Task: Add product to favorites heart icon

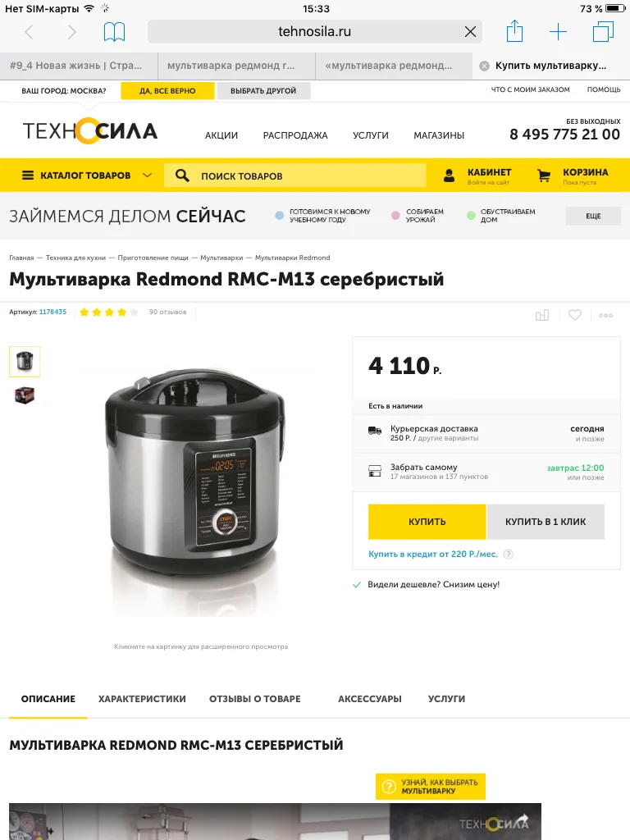Action: tap(575, 315)
